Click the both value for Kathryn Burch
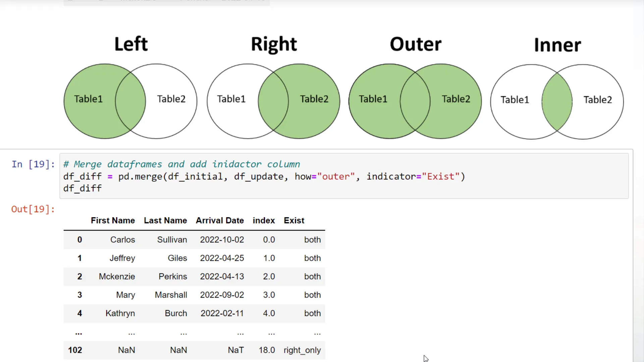 312,313
